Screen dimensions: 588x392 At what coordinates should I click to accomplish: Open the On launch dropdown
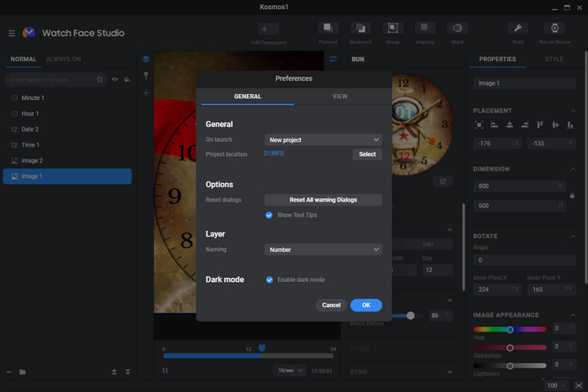point(323,139)
